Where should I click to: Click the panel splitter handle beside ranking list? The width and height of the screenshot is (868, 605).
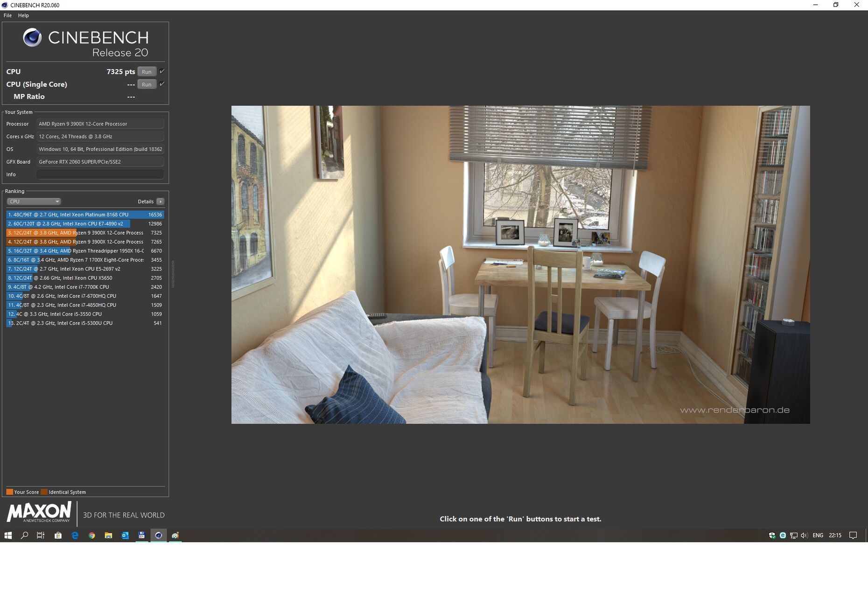coord(173,274)
